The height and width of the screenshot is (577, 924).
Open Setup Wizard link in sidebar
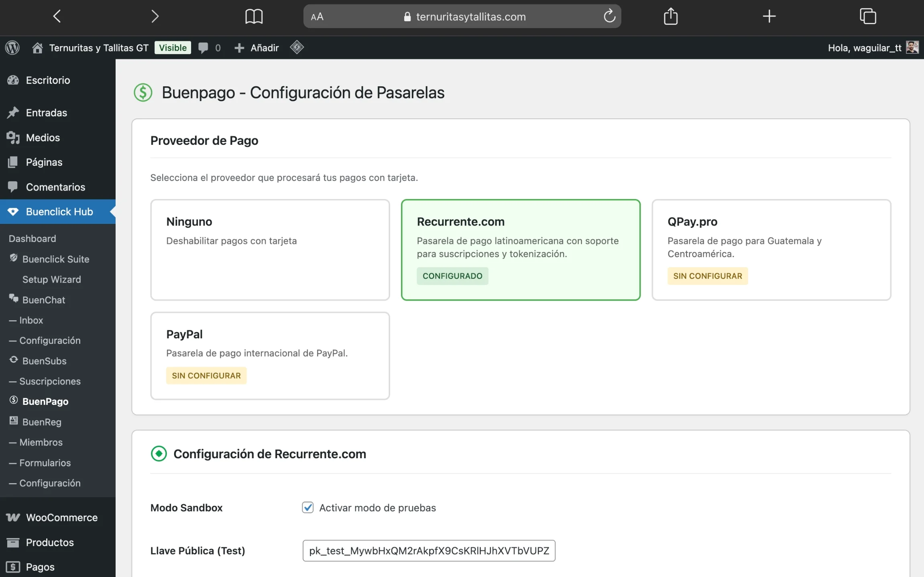pyautogui.click(x=51, y=279)
